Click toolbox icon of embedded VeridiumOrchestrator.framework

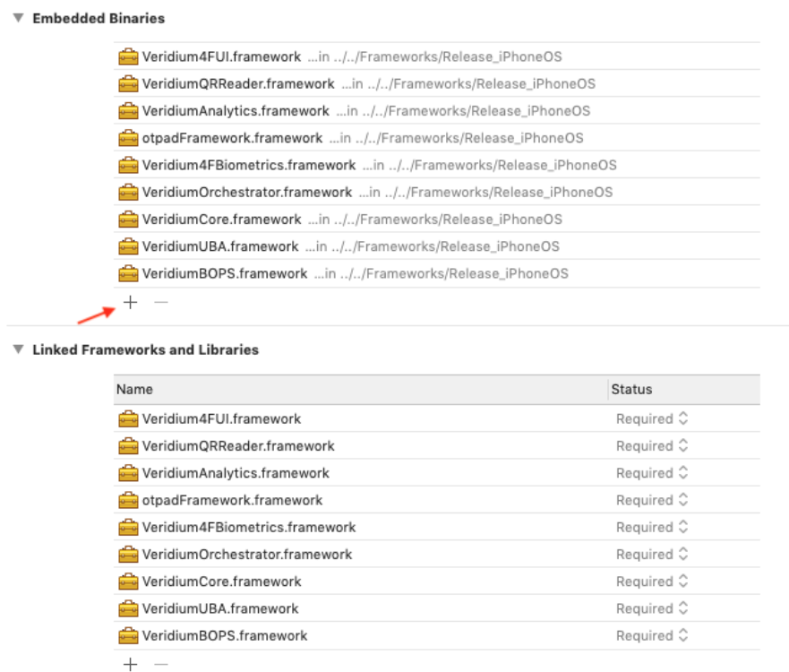[x=128, y=193]
